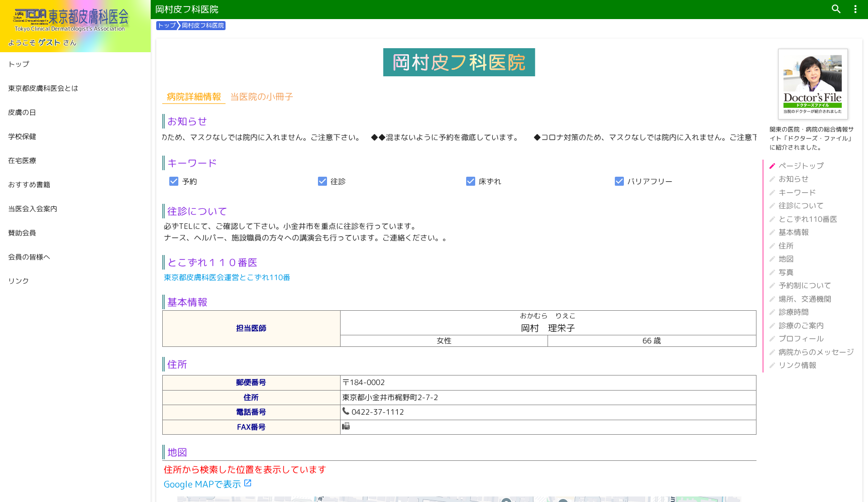Screen dimensions: 868x502
Task: Open the トップ breadcrumb link
Action: pos(166,25)
